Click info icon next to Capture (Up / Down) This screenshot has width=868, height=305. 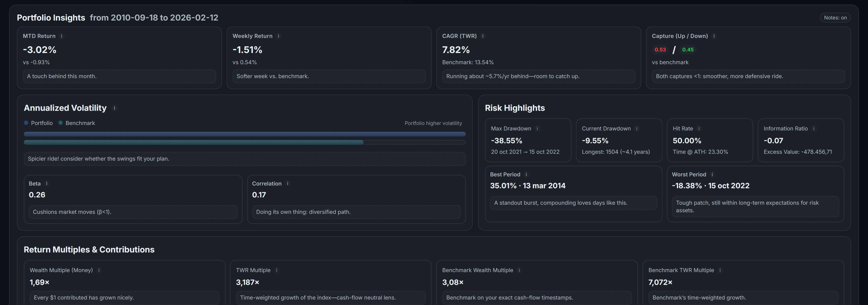pyautogui.click(x=714, y=36)
